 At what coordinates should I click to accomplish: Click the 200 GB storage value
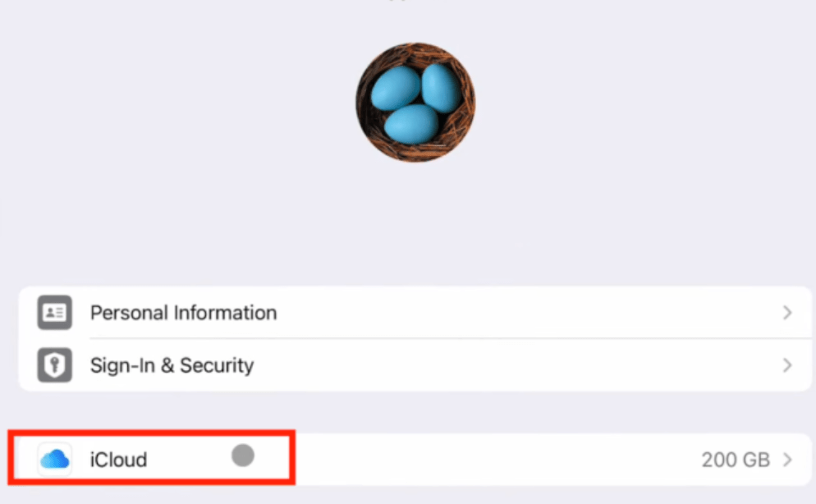coord(736,460)
